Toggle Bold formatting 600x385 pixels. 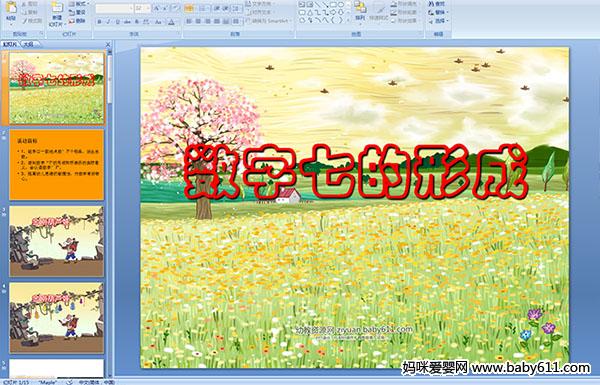[x=99, y=22]
